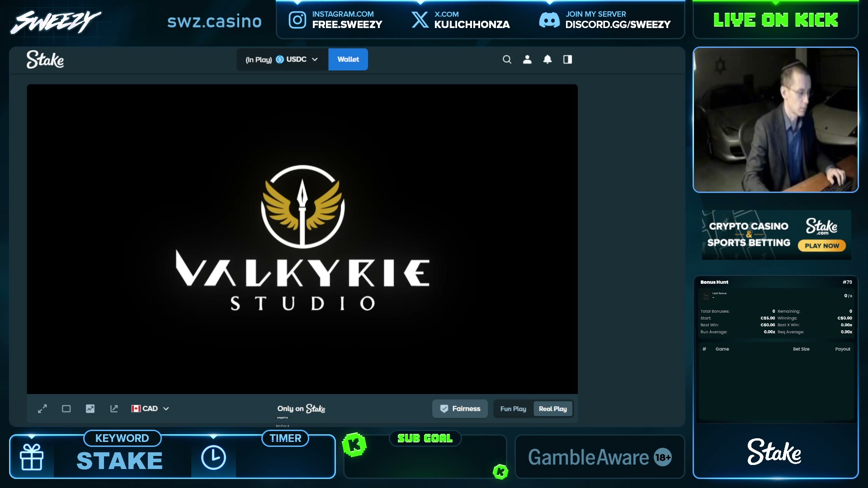Toggle theatre mode rectangle icon
This screenshot has height=488, width=868.
tap(66, 408)
